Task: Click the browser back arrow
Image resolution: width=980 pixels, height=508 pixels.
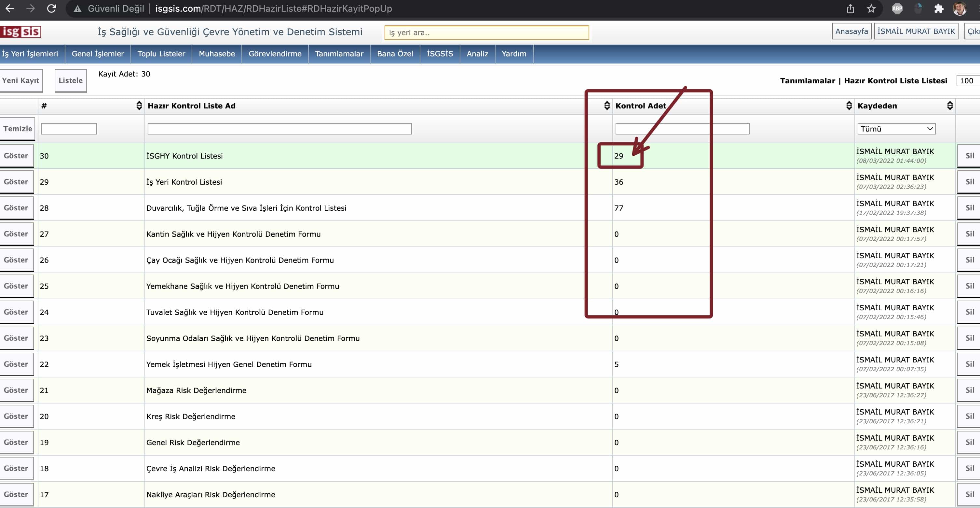Action: click(10, 8)
